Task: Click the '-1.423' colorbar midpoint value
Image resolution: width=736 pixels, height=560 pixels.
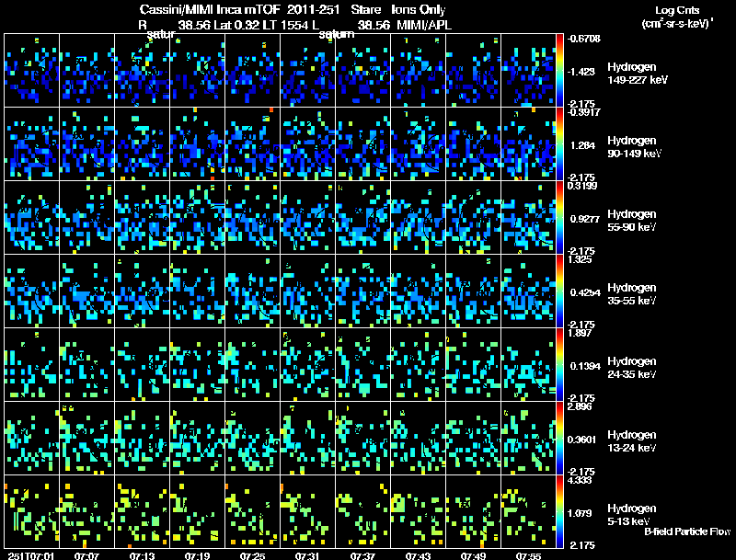Action: pos(581,72)
